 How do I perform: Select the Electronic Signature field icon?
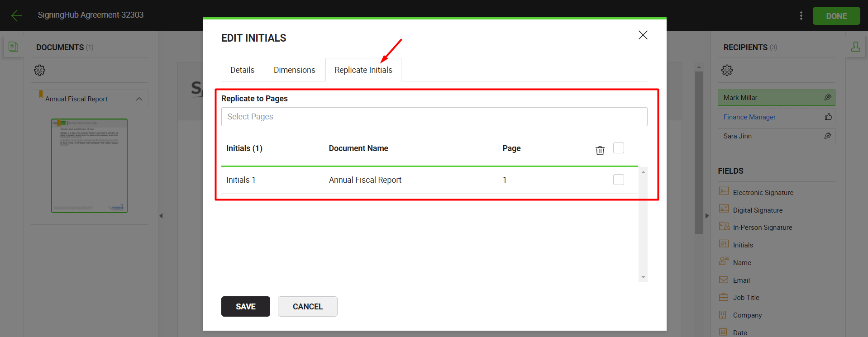pos(724,191)
